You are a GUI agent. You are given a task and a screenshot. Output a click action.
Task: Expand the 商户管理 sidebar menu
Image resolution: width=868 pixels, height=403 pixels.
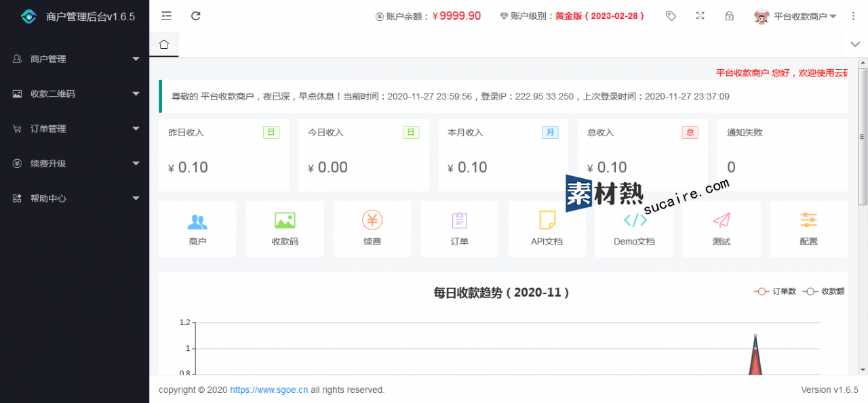click(x=75, y=59)
